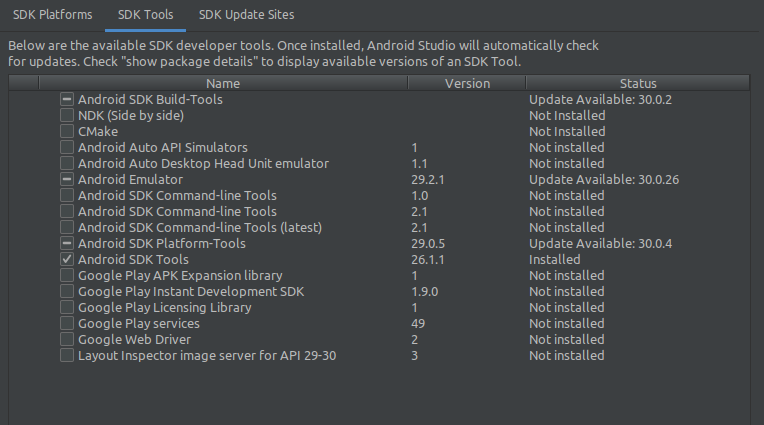Click the Google Web Driver label

[134, 339]
